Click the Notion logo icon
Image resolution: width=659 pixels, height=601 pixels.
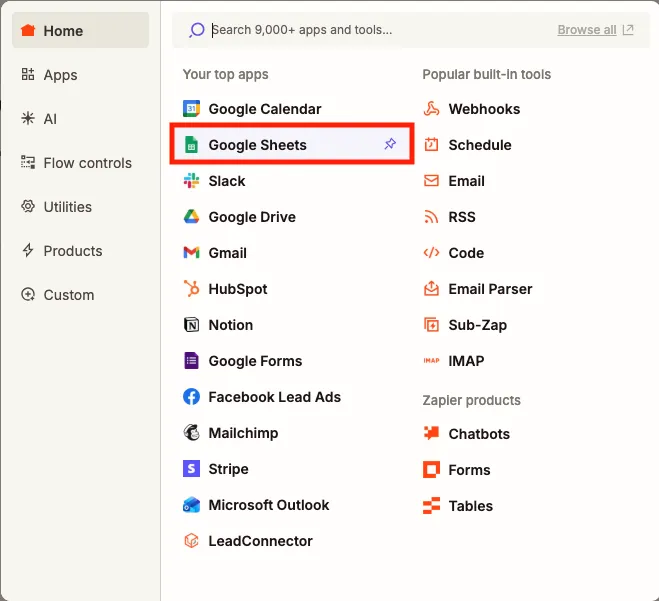click(191, 325)
